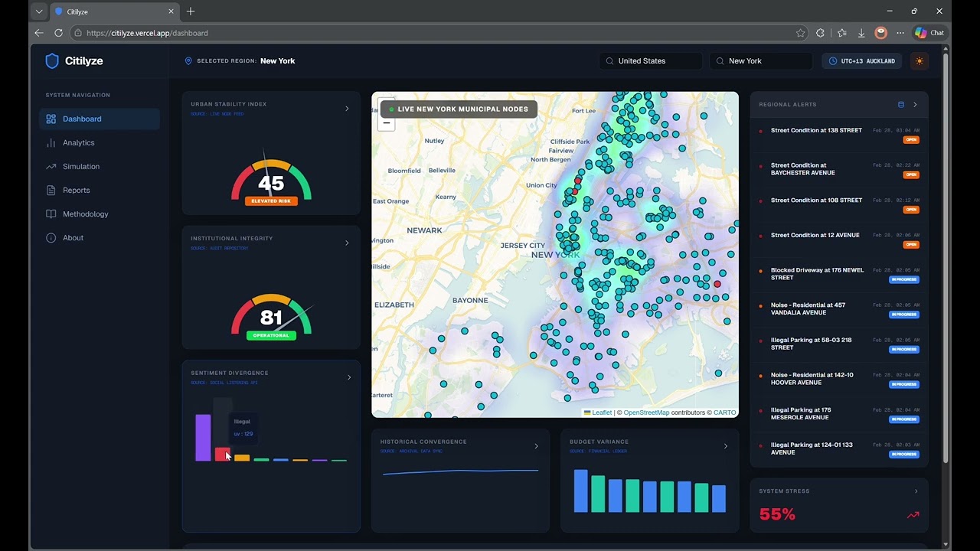
Task: Expand the Sentiment Divergence card
Action: pos(349,377)
